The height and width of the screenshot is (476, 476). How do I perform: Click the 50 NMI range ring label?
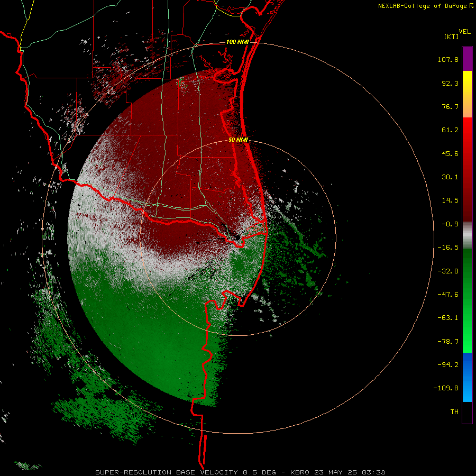[x=239, y=140]
